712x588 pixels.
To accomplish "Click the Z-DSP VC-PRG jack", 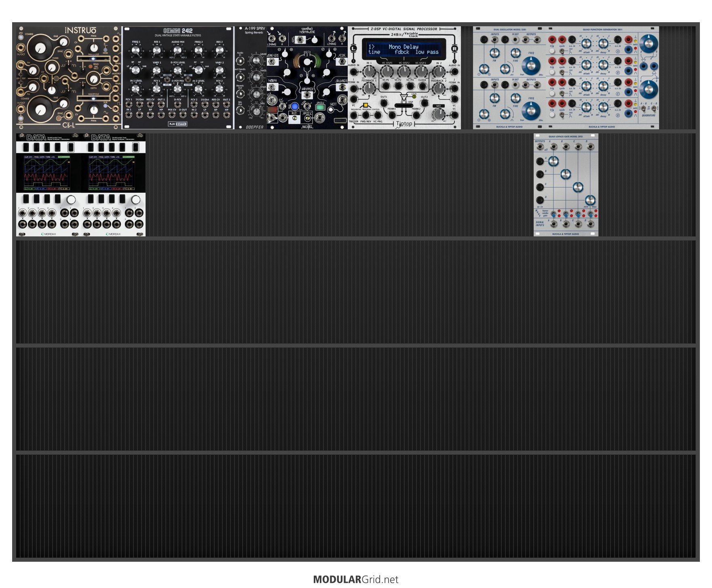I will (x=378, y=116).
